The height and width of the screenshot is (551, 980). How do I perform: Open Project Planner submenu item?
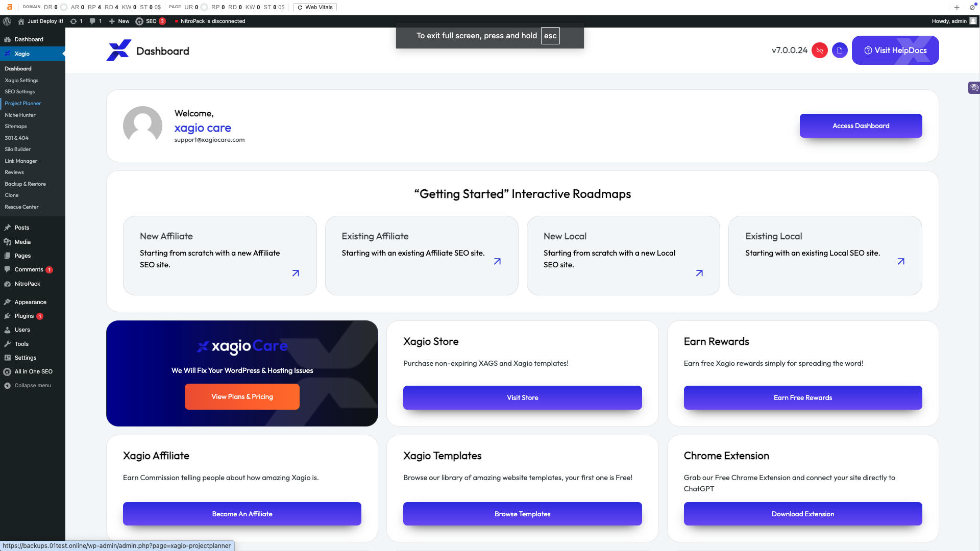click(x=23, y=103)
